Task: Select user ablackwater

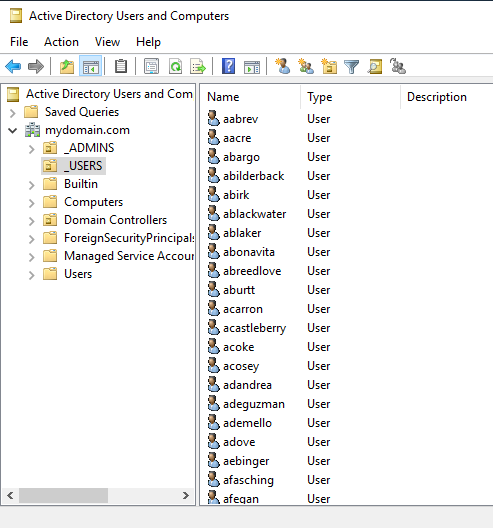Action: [x=254, y=214]
